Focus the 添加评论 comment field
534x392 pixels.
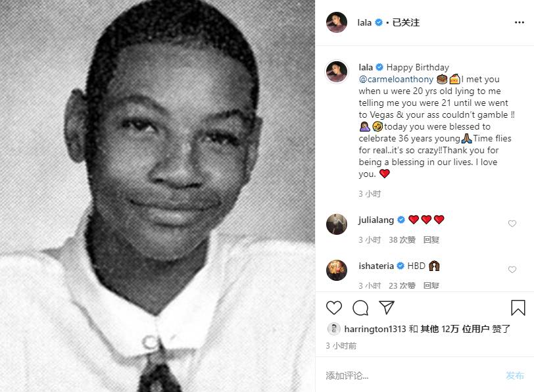click(x=412, y=376)
